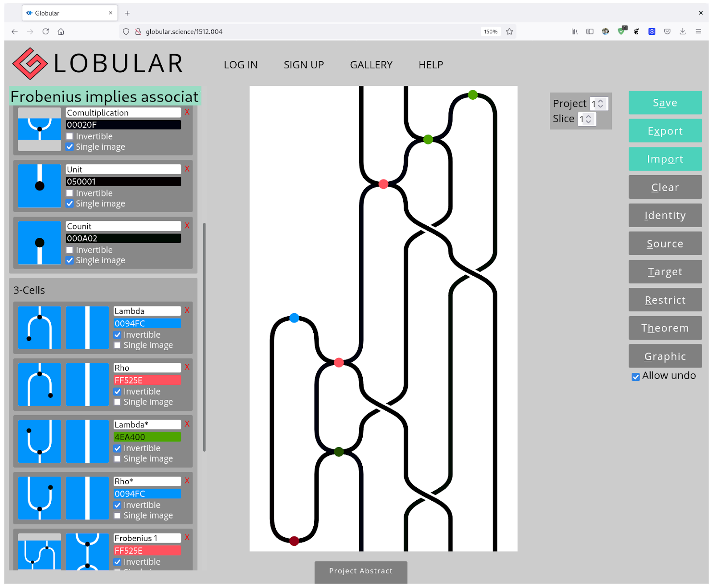The image size is (713, 588).
Task: Open the browser application menu
Action: coord(698,32)
